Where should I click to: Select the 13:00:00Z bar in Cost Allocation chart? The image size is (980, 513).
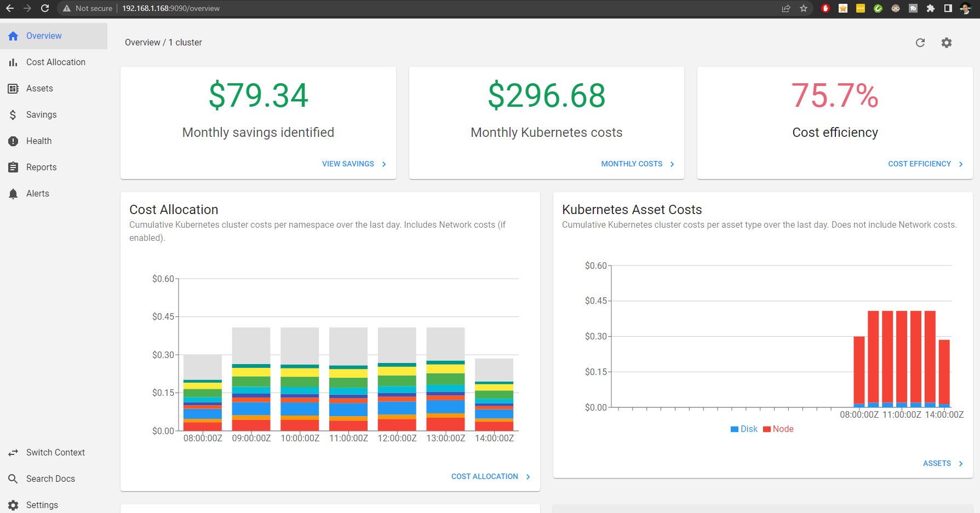pos(445,379)
